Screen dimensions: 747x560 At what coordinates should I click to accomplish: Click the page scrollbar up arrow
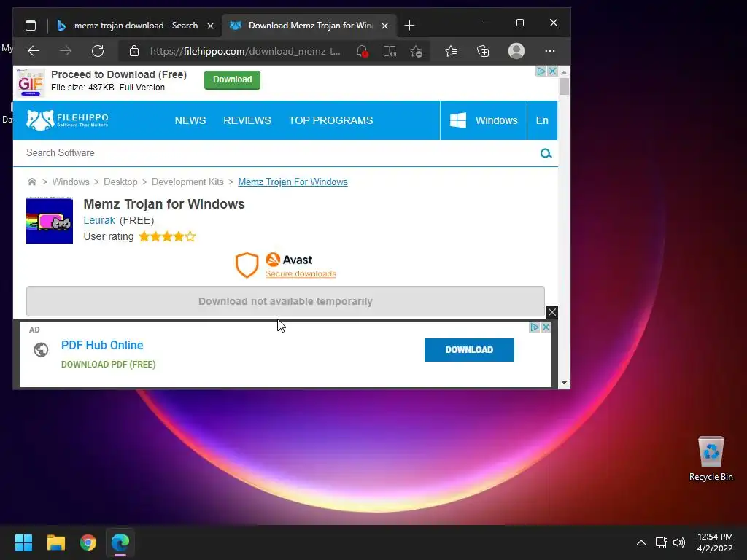[564, 72]
